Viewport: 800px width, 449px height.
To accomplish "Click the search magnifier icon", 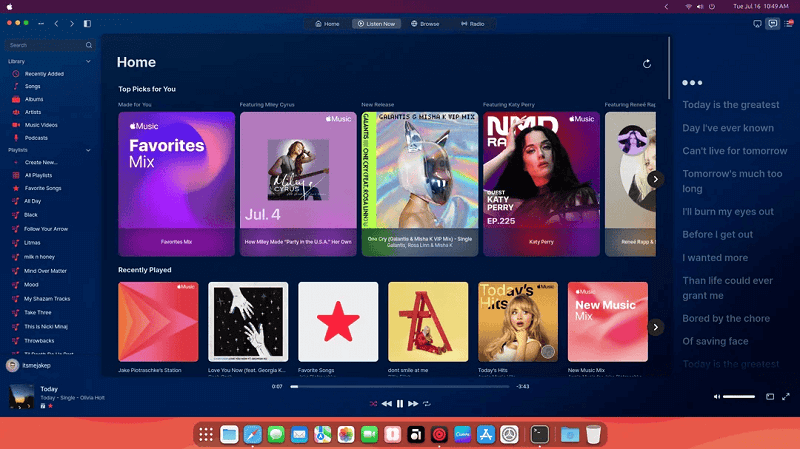I will [89, 45].
